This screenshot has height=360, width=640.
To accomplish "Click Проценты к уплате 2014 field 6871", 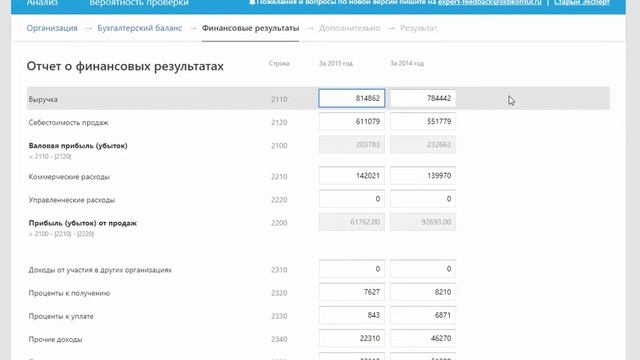I will point(423,316).
